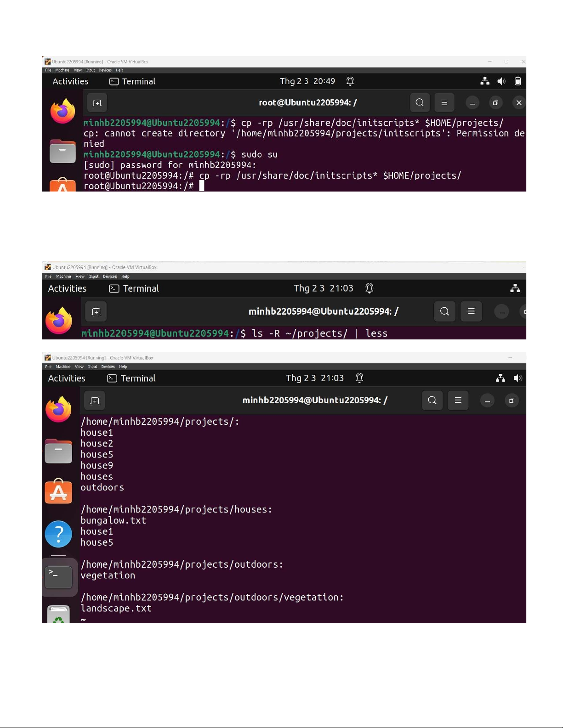Click network icon in the ls -R screenshot top bar
Image resolution: width=563 pixels, height=728 pixels.
[515, 288]
